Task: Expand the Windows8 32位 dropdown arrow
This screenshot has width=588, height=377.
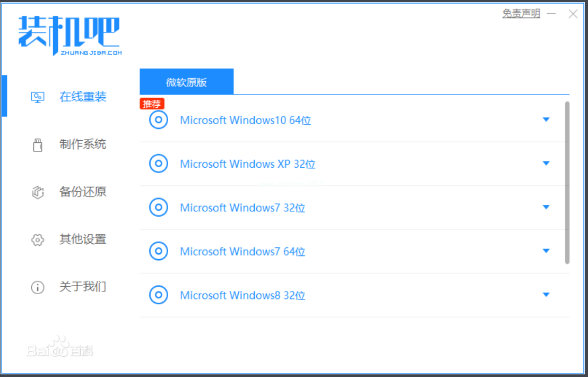Action: pos(546,295)
